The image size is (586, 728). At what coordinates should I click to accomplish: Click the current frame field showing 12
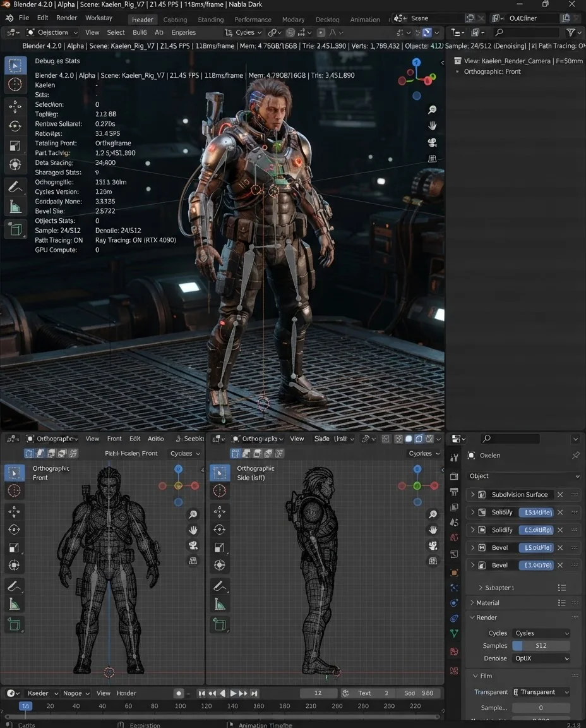tap(318, 693)
